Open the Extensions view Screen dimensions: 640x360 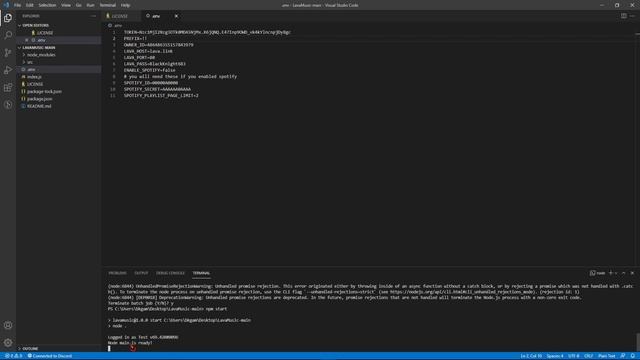(x=8, y=87)
